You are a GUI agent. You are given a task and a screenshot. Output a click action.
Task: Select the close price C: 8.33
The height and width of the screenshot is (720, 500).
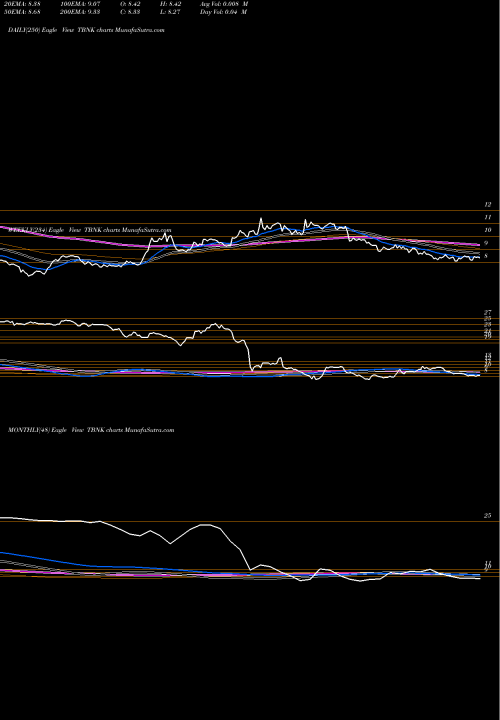129,12
